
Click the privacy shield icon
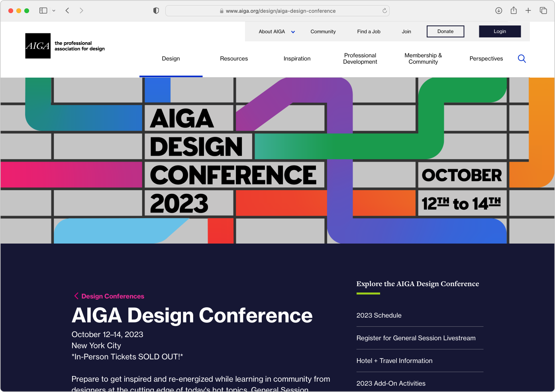156,11
